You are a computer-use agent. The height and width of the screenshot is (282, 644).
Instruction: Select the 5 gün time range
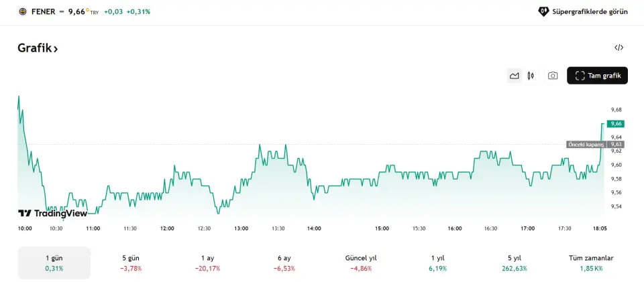point(131,263)
